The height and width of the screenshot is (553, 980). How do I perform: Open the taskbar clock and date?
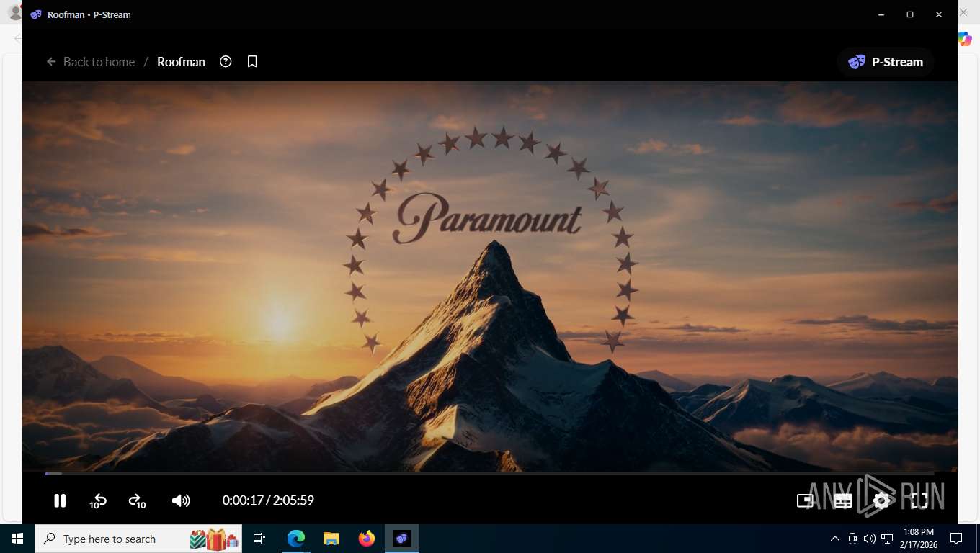[917, 539]
